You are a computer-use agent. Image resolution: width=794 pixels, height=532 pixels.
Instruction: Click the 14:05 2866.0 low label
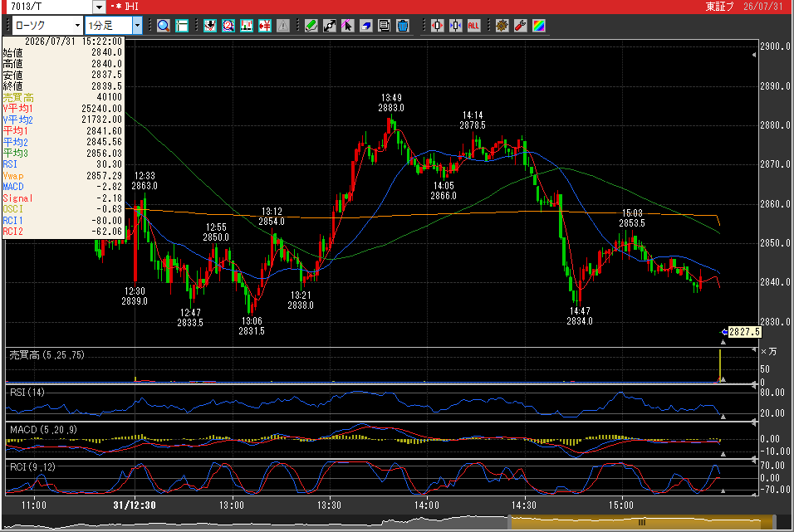[444, 191]
